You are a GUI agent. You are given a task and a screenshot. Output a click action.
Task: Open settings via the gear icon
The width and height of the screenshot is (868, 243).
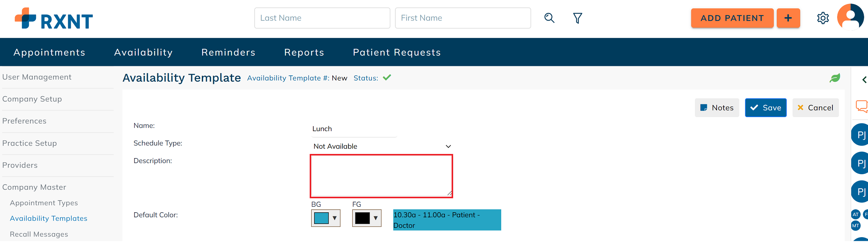[823, 18]
